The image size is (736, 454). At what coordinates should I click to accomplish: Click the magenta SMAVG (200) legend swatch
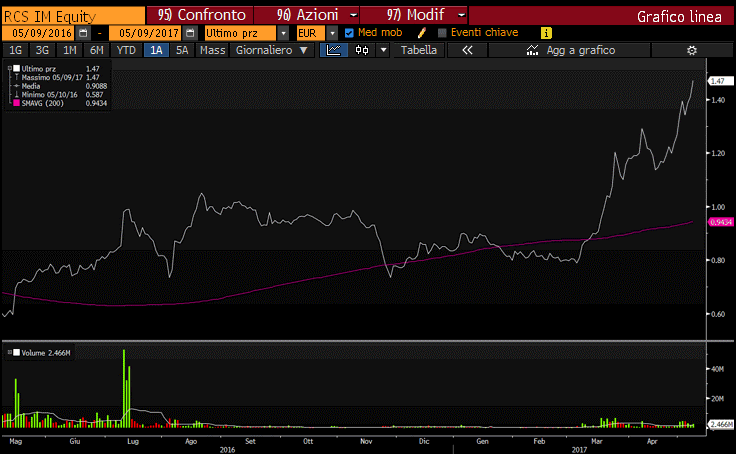coord(16,101)
